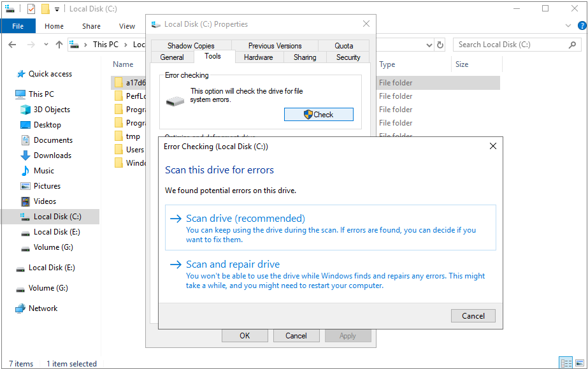Image resolution: width=588 pixels, height=369 pixels.
Task: Click the Properties quick access toolbar icon
Action: (31, 9)
